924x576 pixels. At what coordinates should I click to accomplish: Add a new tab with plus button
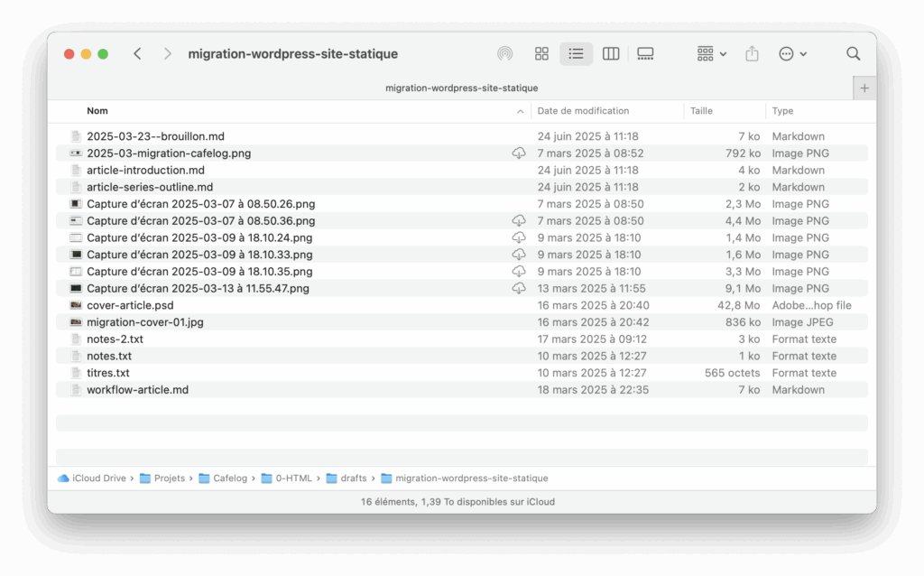[864, 88]
